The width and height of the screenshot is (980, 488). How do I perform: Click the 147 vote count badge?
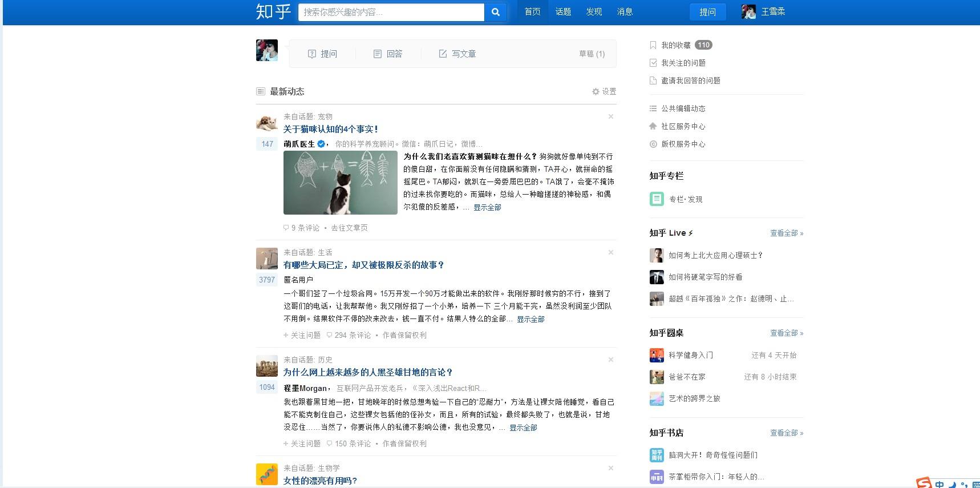[267, 144]
